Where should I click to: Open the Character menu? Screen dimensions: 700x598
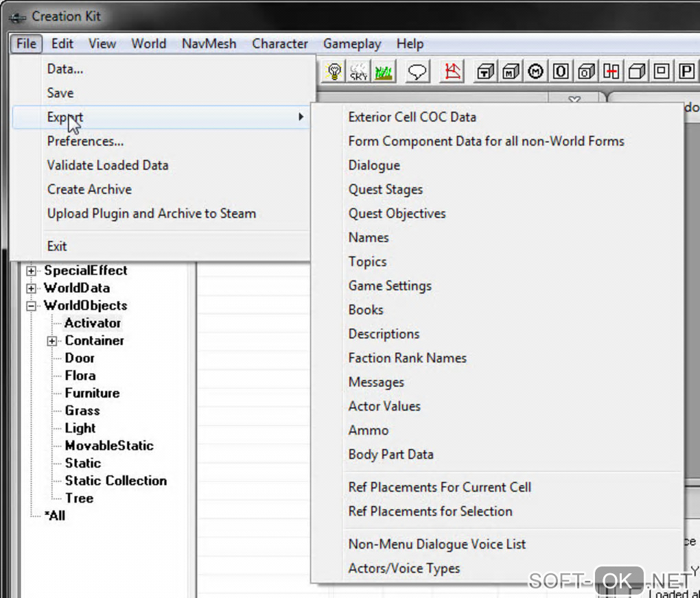[280, 44]
